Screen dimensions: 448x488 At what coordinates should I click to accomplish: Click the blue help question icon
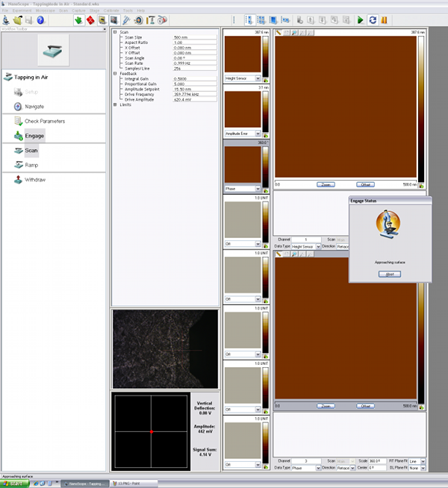[x=41, y=20]
